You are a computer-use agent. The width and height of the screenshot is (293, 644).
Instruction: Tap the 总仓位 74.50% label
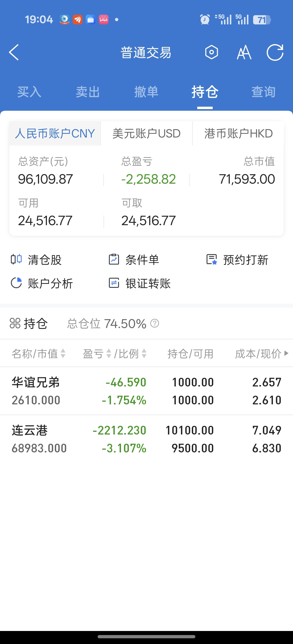point(107,323)
